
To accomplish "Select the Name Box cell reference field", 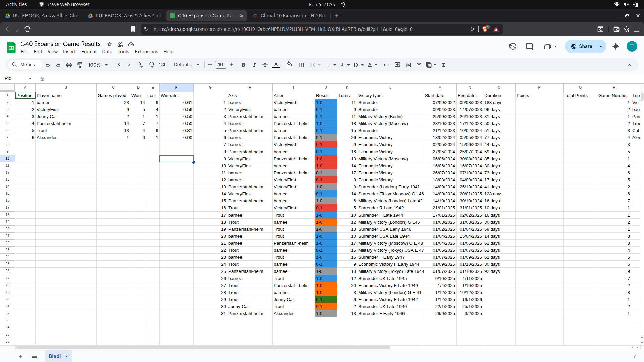I will 15,78.
